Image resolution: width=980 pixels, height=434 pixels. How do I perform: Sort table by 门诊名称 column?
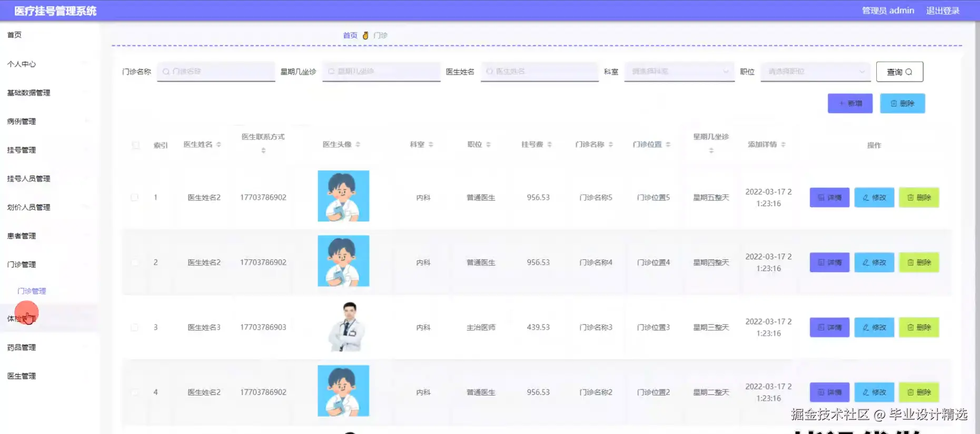click(x=610, y=145)
